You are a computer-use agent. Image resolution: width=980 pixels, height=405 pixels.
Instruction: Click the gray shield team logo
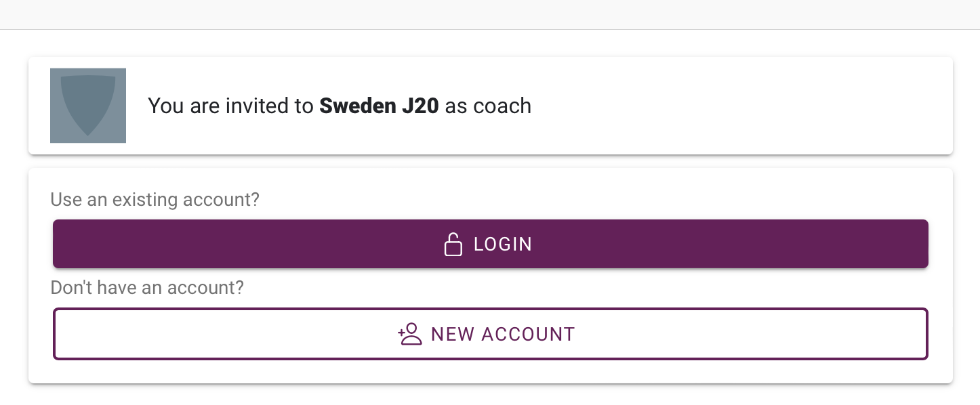(x=88, y=106)
